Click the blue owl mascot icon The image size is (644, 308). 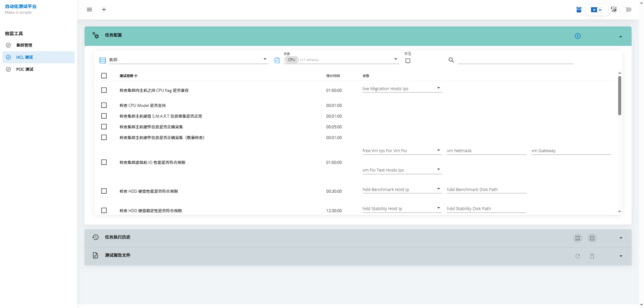(x=579, y=10)
